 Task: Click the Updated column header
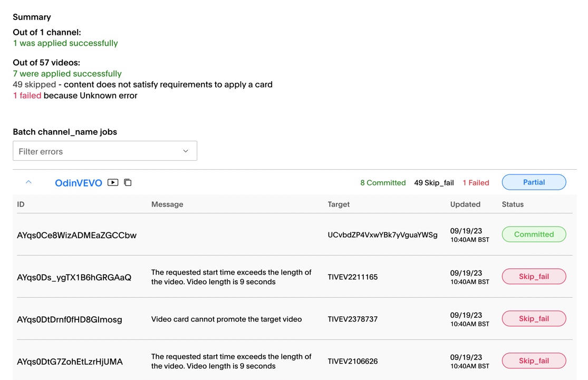tap(465, 204)
